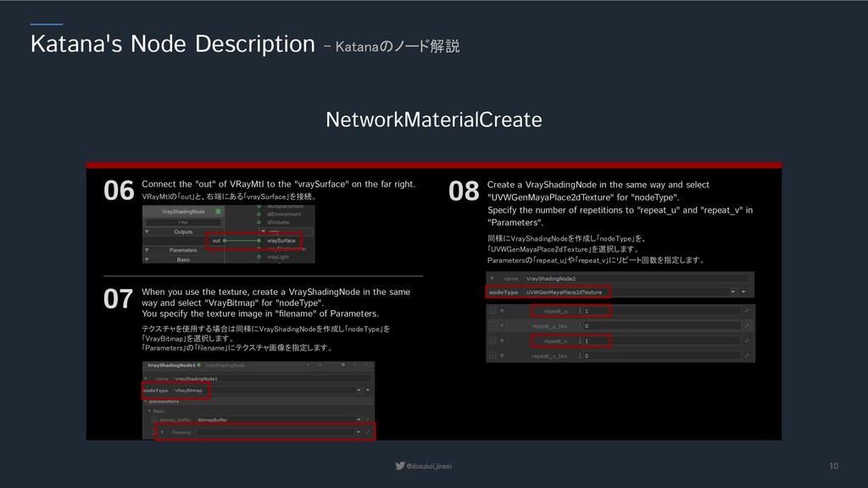The width and height of the screenshot is (868, 488).
Task: Click the comment bubble icon in VrayShadingNode1 header
Action: pos(343,365)
